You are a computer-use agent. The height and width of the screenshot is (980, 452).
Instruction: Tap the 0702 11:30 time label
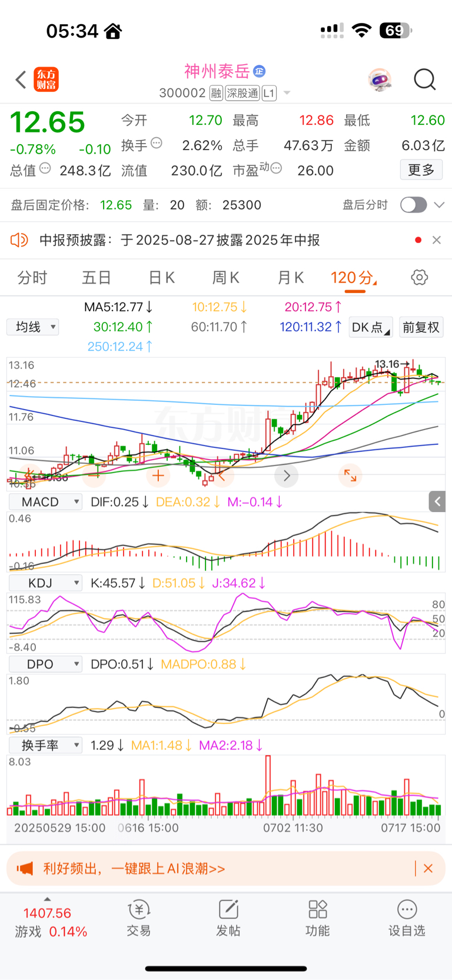coord(293,828)
